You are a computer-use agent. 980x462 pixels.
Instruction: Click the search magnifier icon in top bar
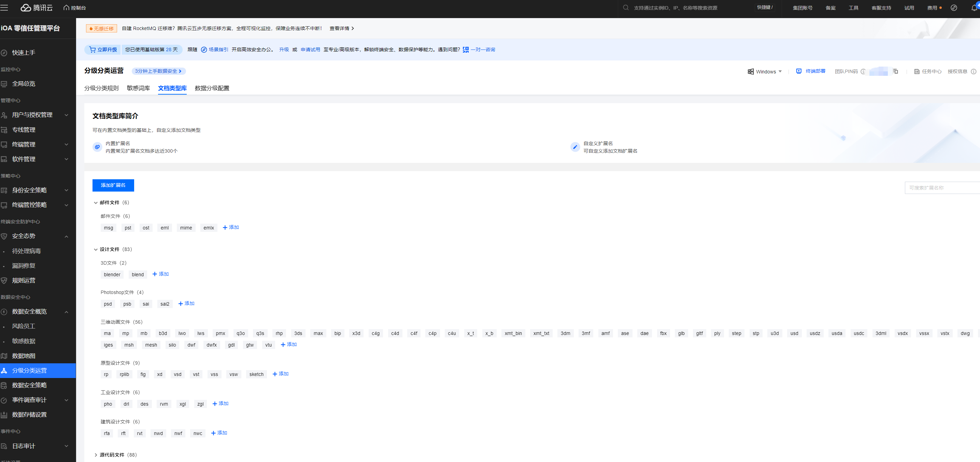click(x=625, y=8)
